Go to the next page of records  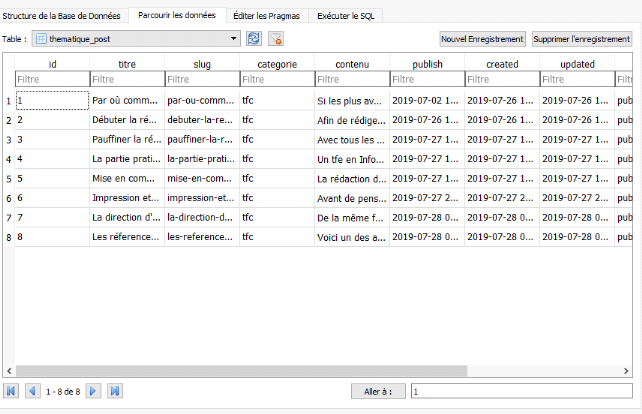click(93, 391)
